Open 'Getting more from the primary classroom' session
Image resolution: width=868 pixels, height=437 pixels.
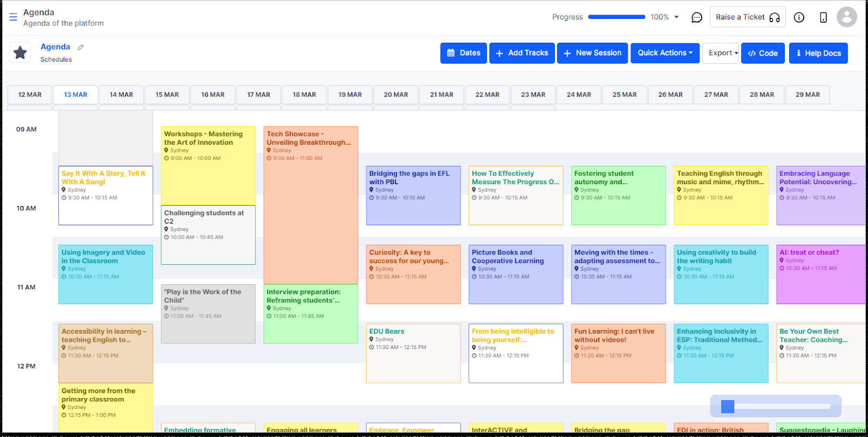[106, 408]
